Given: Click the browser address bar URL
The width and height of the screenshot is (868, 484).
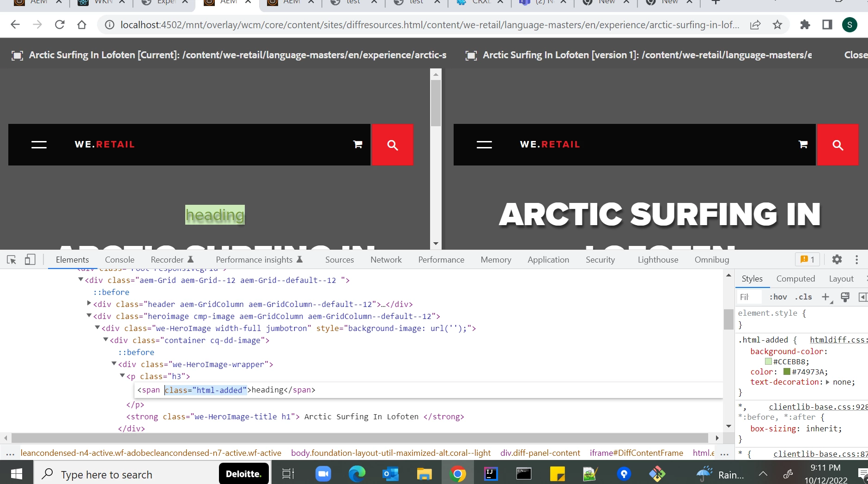Looking at the screenshot, I should tap(430, 25).
